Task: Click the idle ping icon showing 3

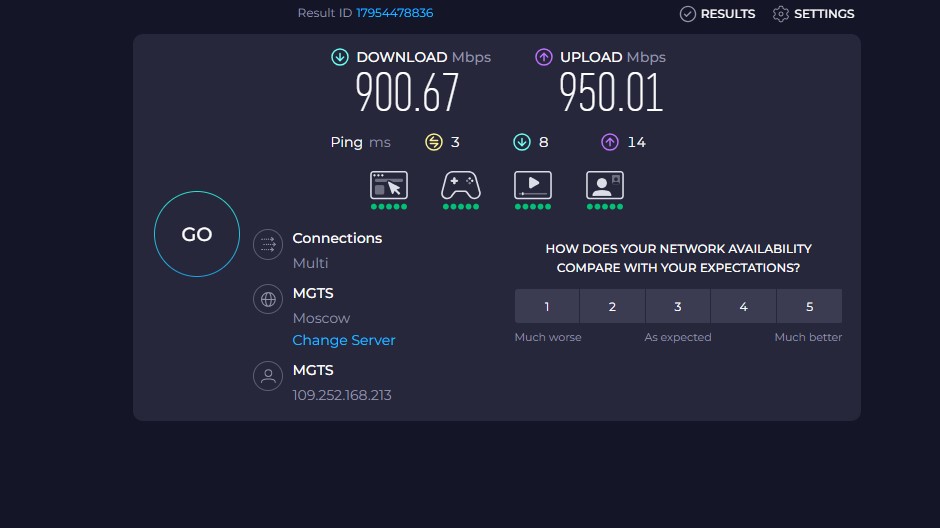Action: (x=433, y=142)
